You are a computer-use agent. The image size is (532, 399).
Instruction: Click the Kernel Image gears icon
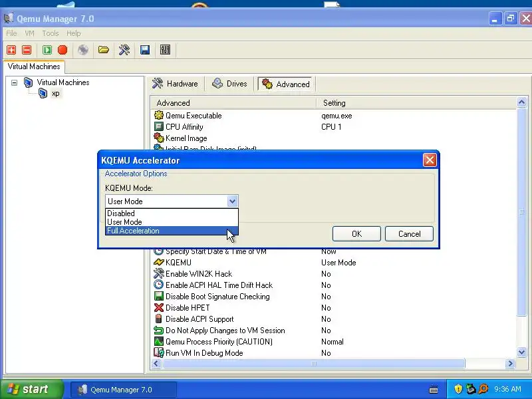pos(158,138)
